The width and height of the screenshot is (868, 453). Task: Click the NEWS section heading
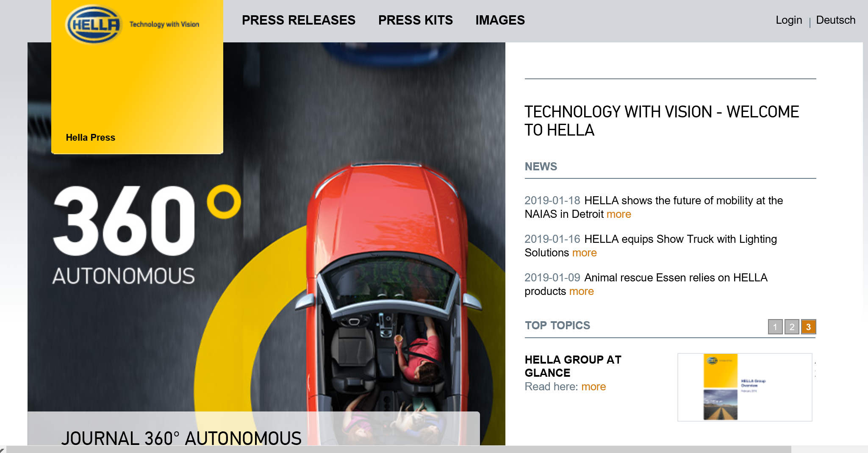541,167
